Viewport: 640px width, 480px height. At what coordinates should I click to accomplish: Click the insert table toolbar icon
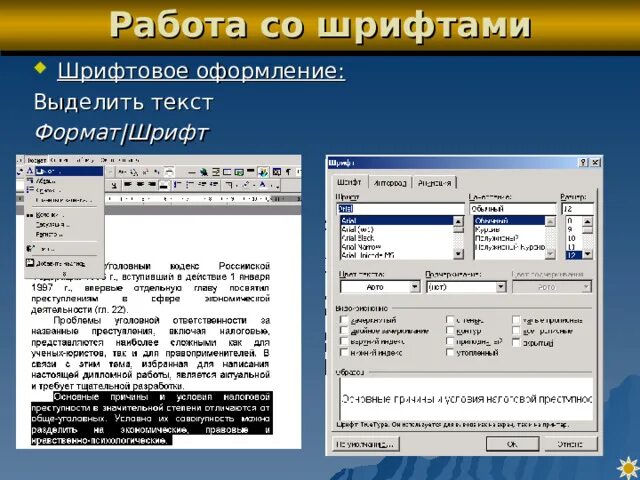click(x=227, y=172)
